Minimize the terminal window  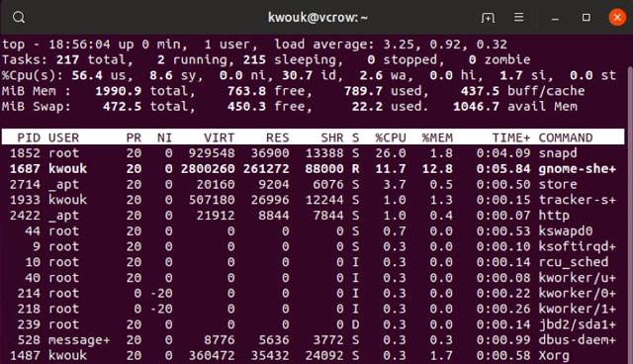coord(555,19)
